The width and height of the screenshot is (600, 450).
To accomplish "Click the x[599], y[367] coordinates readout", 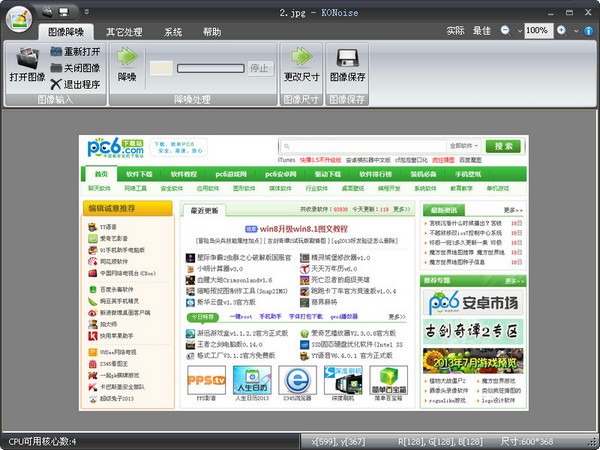I will (x=338, y=442).
